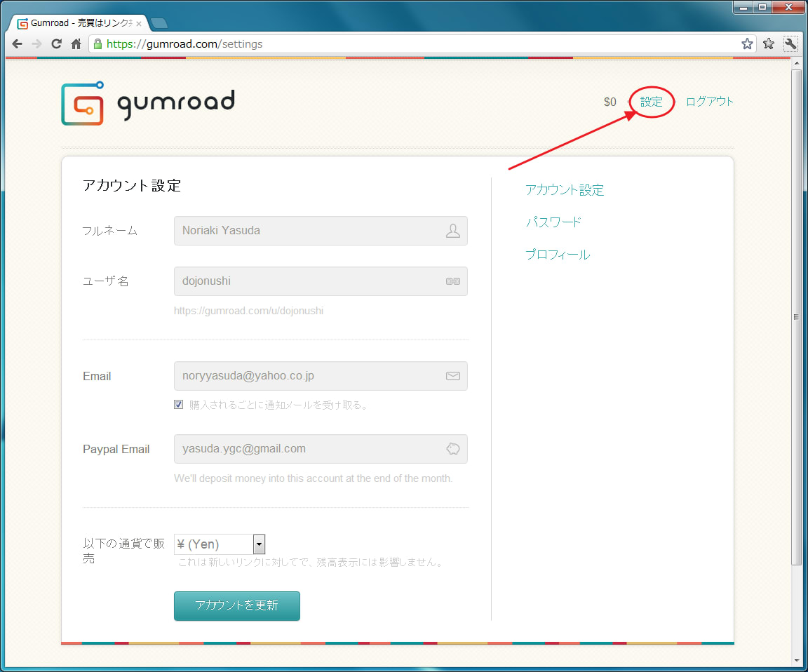The height and width of the screenshot is (672, 808).
Task: Open the プロフィール settings section
Action: (x=558, y=255)
